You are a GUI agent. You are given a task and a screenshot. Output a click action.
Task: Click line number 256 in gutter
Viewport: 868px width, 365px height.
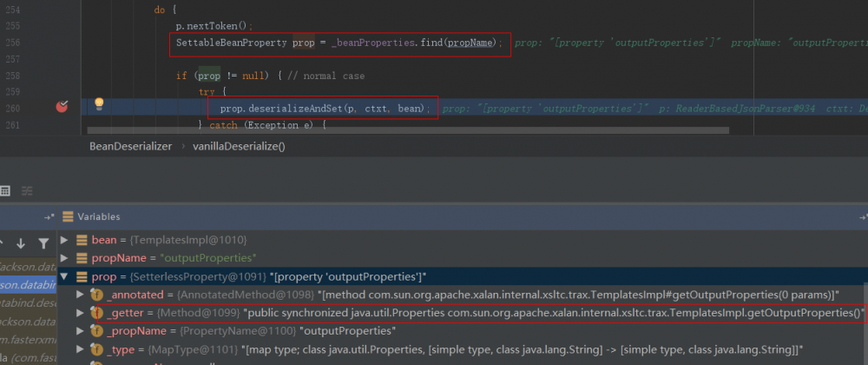(15, 43)
